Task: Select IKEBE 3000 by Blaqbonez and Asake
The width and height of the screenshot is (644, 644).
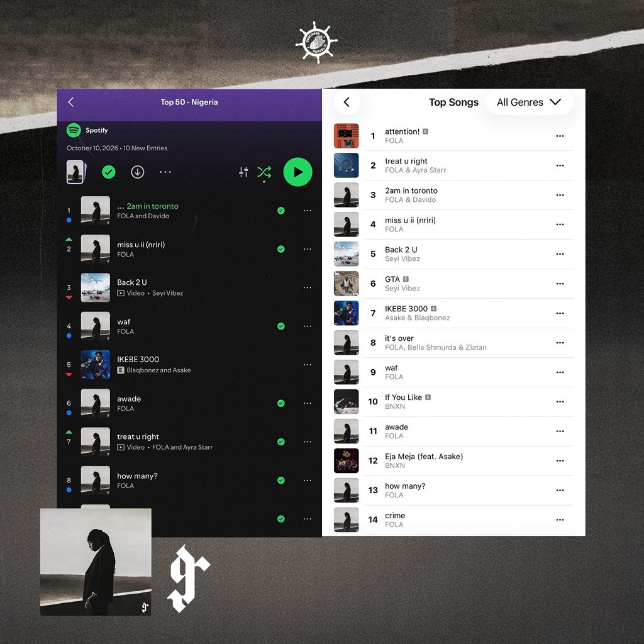Action: [x=189, y=365]
